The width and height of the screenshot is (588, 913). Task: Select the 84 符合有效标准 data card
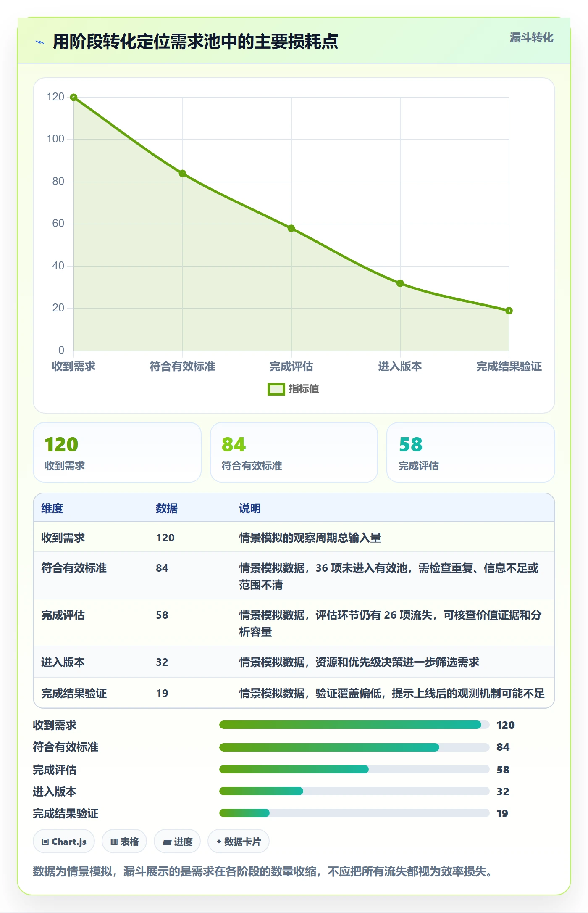point(294,452)
